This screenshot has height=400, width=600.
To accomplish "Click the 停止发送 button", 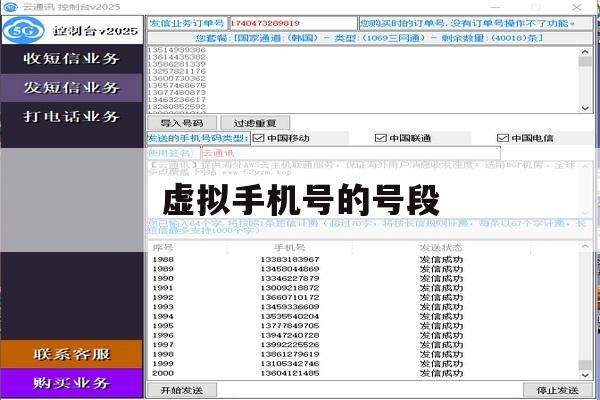I will click(x=558, y=390).
